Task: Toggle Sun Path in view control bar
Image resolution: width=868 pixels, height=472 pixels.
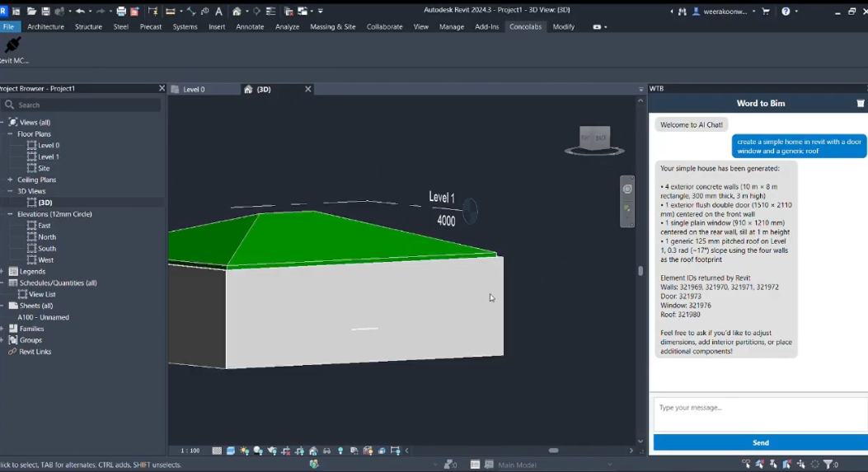Action: [245, 451]
